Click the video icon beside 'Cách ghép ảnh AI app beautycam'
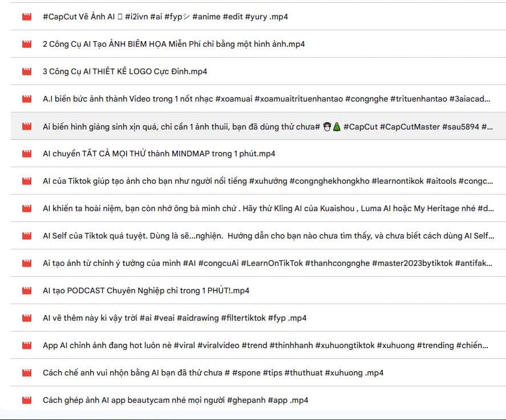The image size is (506, 420). pos(27,400)
